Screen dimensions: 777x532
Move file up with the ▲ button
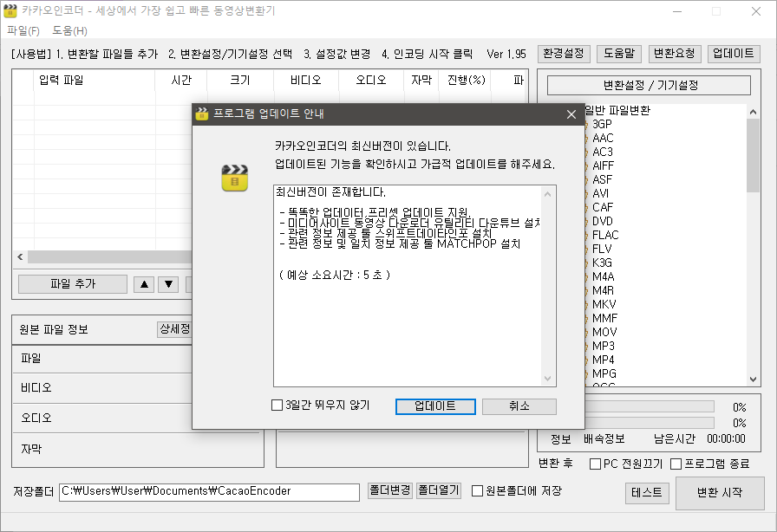coord(144,285)
